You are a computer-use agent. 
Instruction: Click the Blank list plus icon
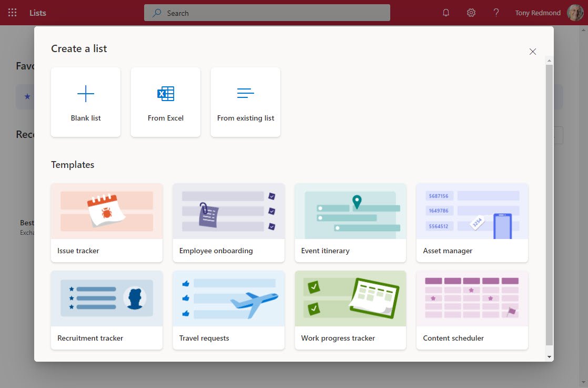pos(85,94)
